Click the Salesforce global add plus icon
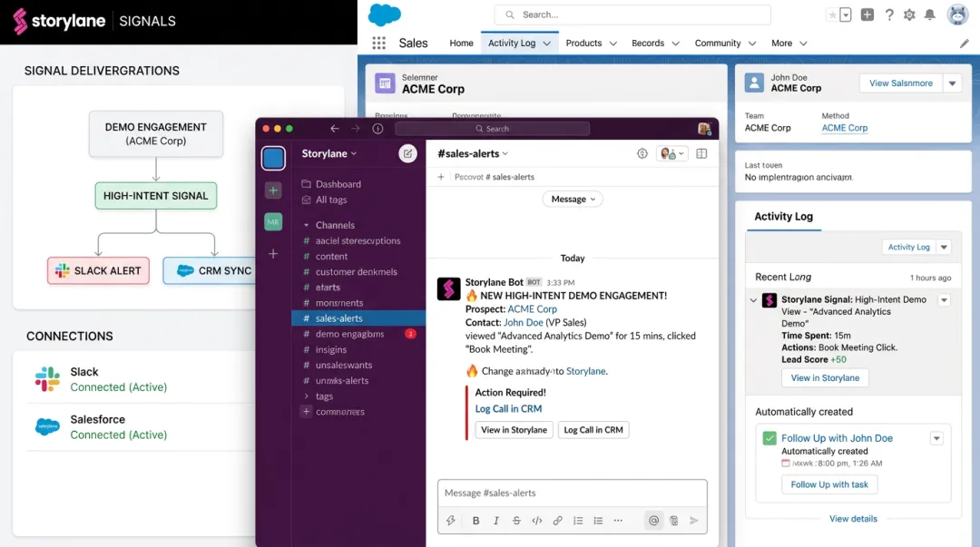Screen dimensions: 980x547 [867, 15]
